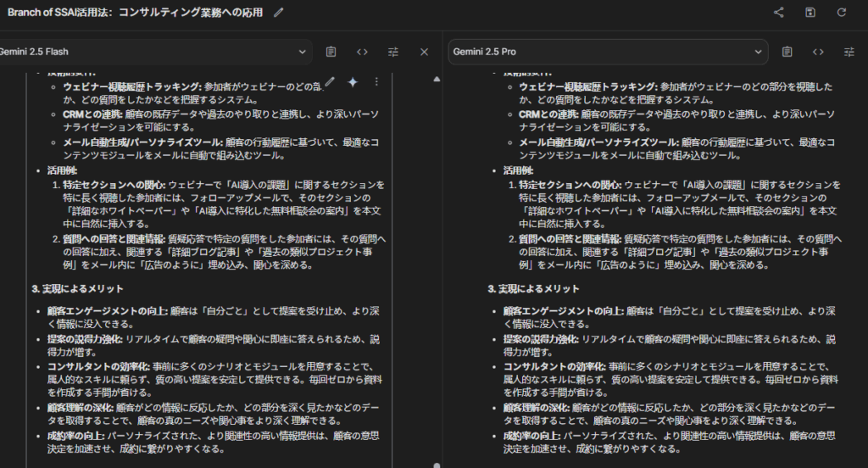Click '顧客理解の深化:' in the Flash panel
Viewport: 868px width, 468px height.
pyautogui.click(x=81, y=408)
